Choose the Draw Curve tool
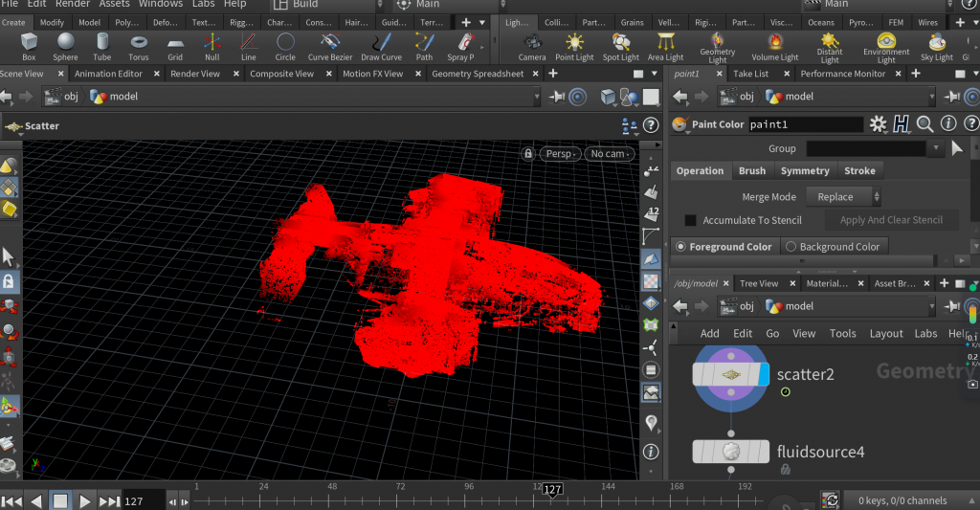Screen dimensions: 980x510 coord(381,47)
